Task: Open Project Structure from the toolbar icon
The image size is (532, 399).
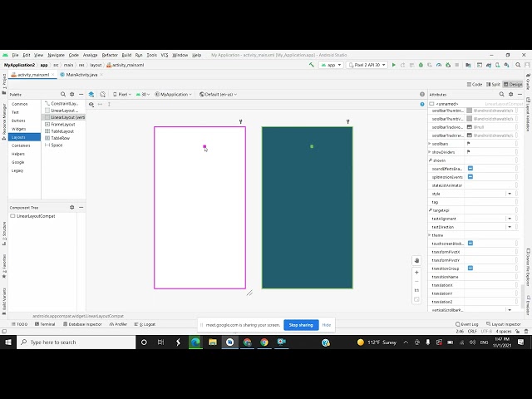Action: 468,65
